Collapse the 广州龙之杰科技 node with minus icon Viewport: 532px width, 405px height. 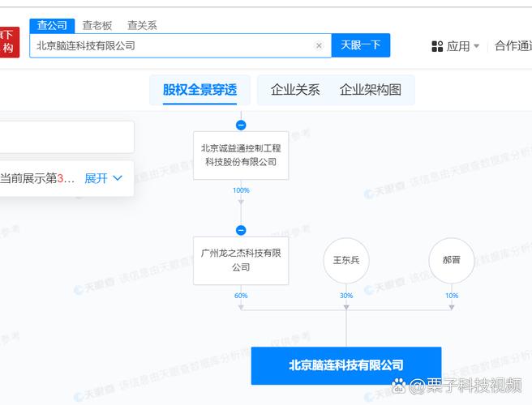241,230
